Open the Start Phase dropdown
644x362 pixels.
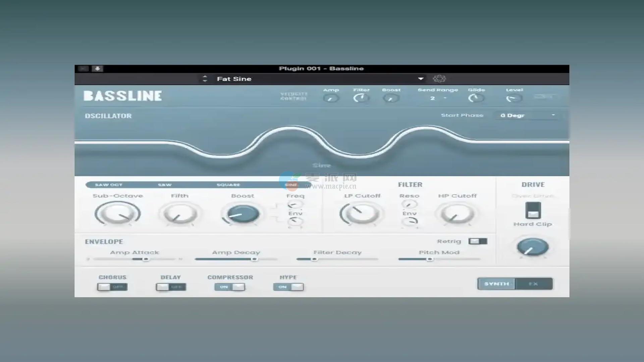pyautogui.click(x=527, y=116)
